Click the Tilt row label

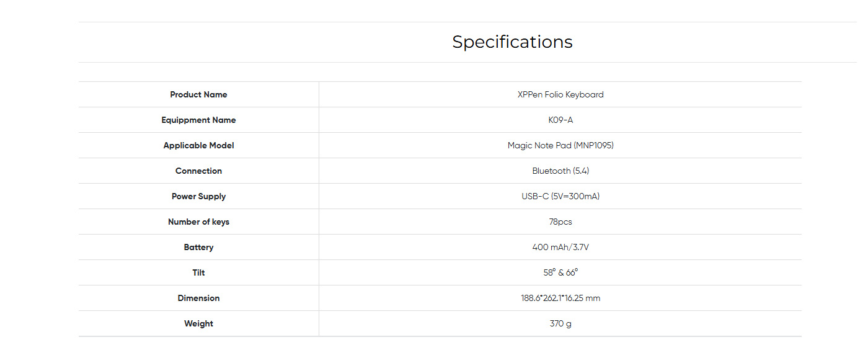point(198,273)
